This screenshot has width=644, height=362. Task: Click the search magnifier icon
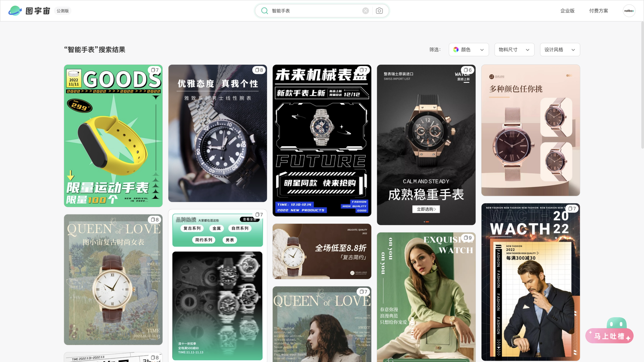(264, 11)
